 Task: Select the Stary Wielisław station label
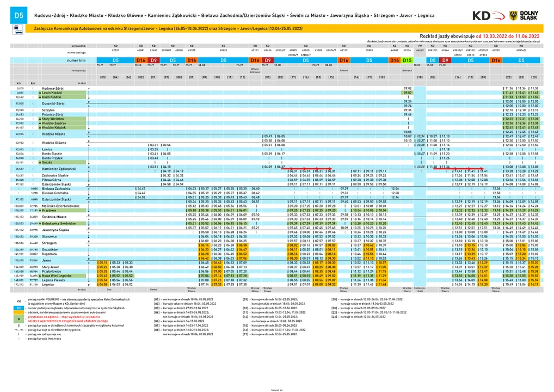click(53, 119)
